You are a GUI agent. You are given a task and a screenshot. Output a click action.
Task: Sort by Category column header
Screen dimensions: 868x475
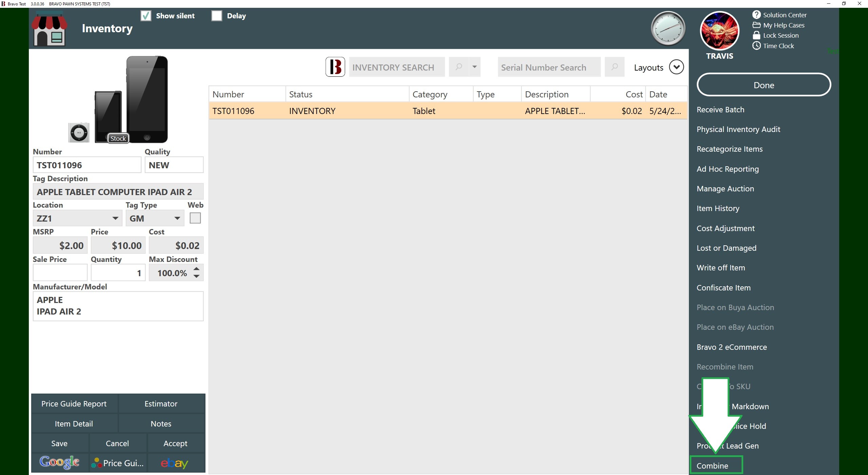coord(441,94)
